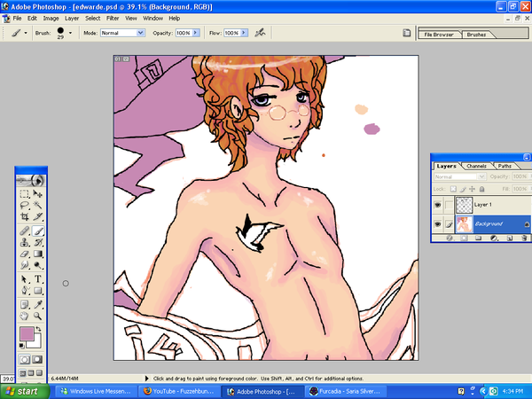This screenshot has width=532, height=399.
Task: Open the Layer menu
Action: click(x=72, y=19)
